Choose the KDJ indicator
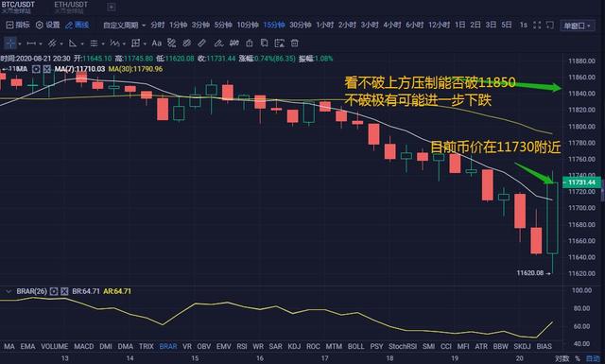The image size is (605, 364). click(294, 347)
